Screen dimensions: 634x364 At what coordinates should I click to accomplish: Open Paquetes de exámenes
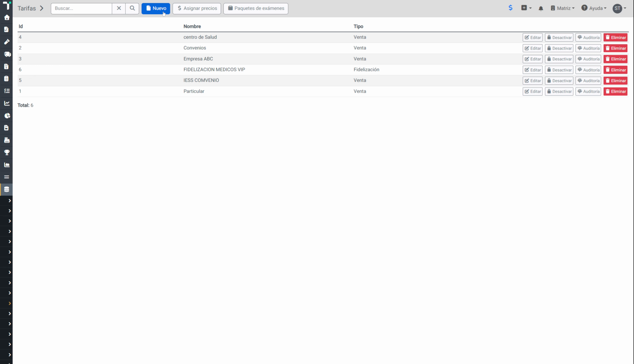click(x=256, y=8)
